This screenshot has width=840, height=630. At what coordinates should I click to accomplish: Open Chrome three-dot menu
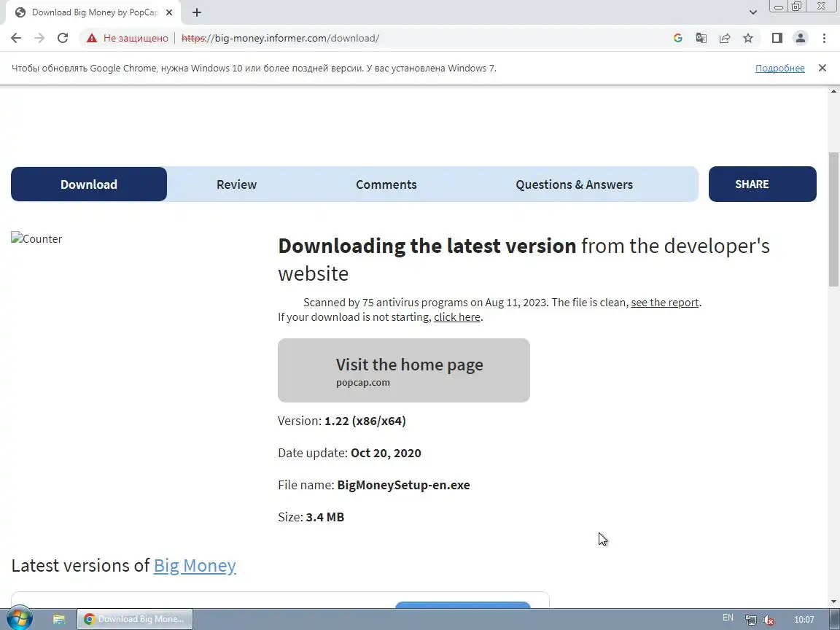point(824,38)
